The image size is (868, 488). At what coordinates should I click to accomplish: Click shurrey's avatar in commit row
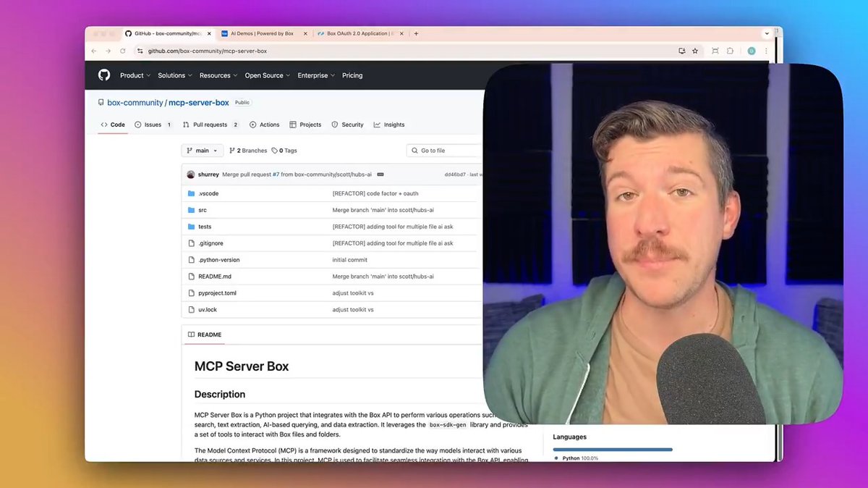click(x=191, y=174)
